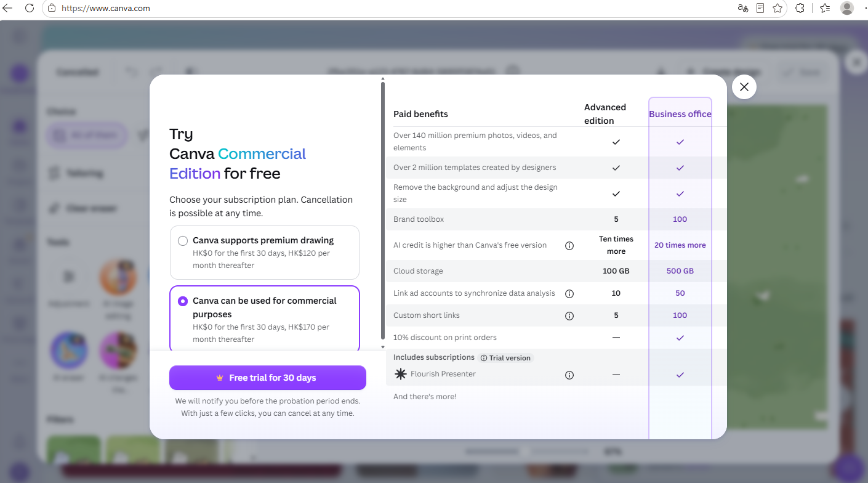
Task: Click 'Link ad accounts to synchronize' row text
Action: 474,293
